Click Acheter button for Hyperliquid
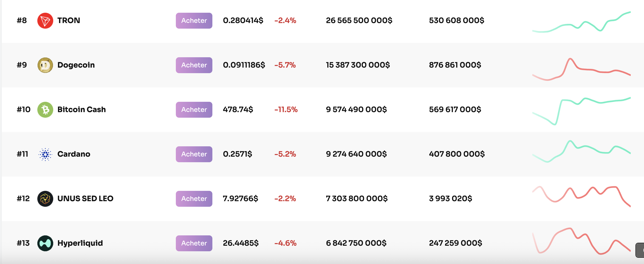The height and width of the screenshot is (264, 644). pos(194,243)
